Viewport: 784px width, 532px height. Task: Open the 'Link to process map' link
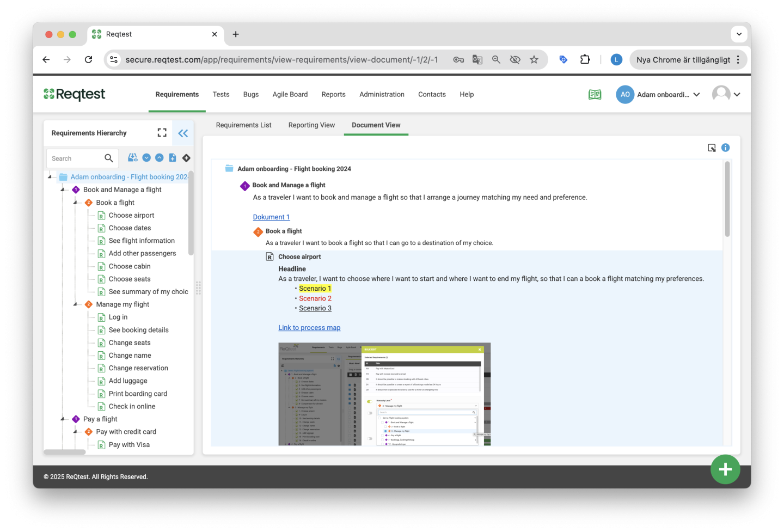(309, 328)
